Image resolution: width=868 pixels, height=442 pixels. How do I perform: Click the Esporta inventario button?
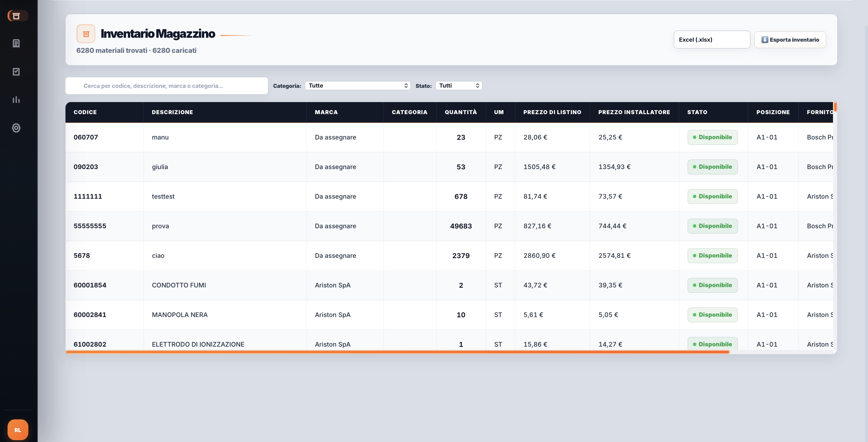click(790, 40)
